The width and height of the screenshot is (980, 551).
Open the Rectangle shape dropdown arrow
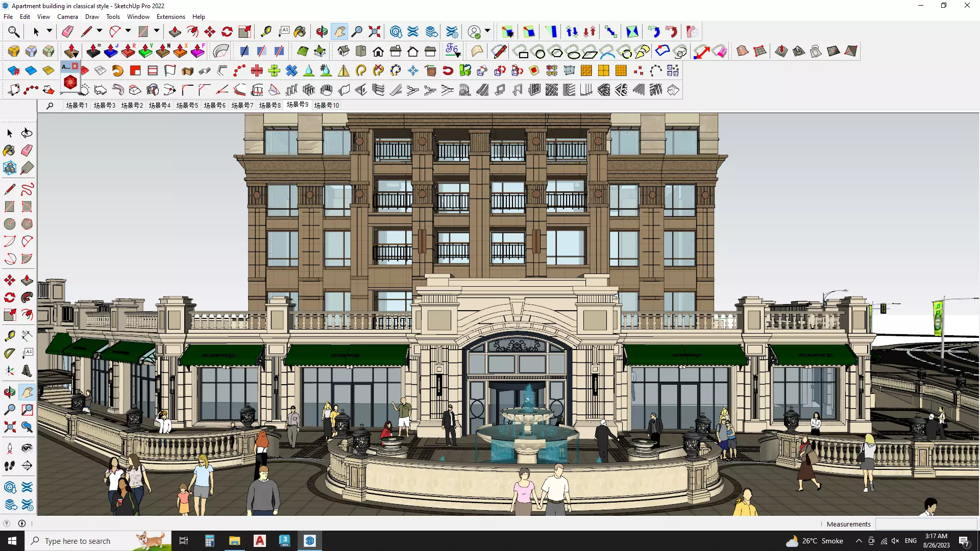point(157,31)
